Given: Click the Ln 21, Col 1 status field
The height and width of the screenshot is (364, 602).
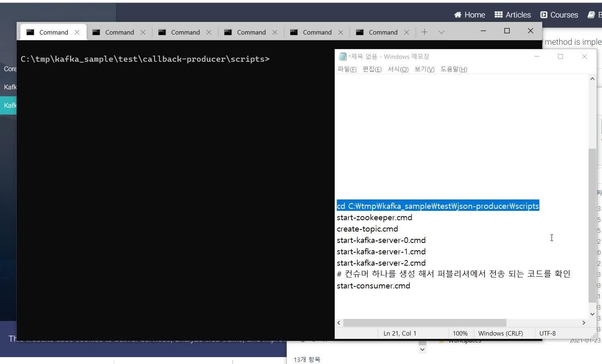Looking at the screenshot, I should (x=400, y=333).
